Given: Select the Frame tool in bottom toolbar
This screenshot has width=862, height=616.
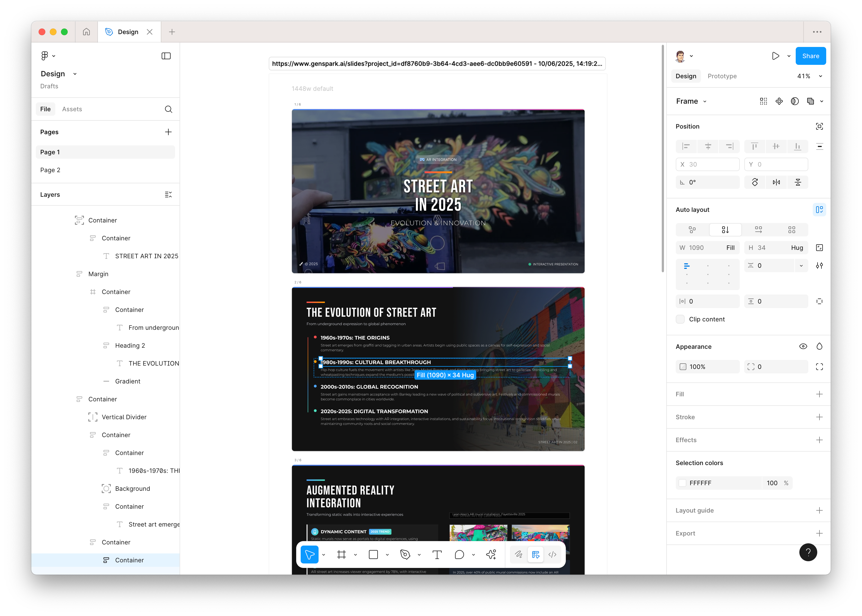Looking at the screenshot, I should (341, 555).
